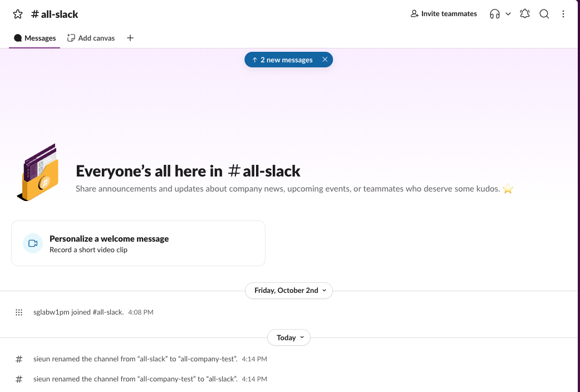This screenshot has width=580, height=392.
Task: Click the sglabw1pm joined message
Action: pos(78,312)
